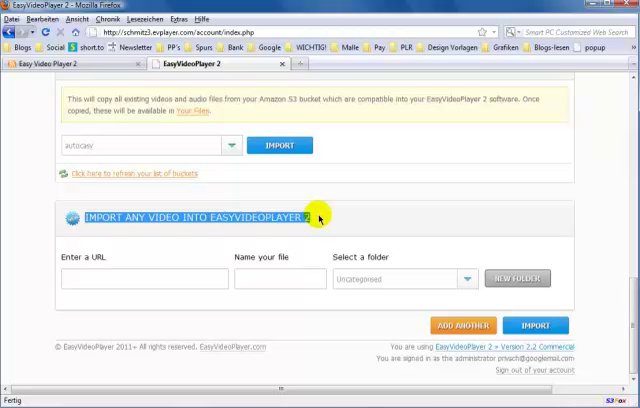
Task: Click the blue gear icon beside the import heading
Action: pos(72,218)
